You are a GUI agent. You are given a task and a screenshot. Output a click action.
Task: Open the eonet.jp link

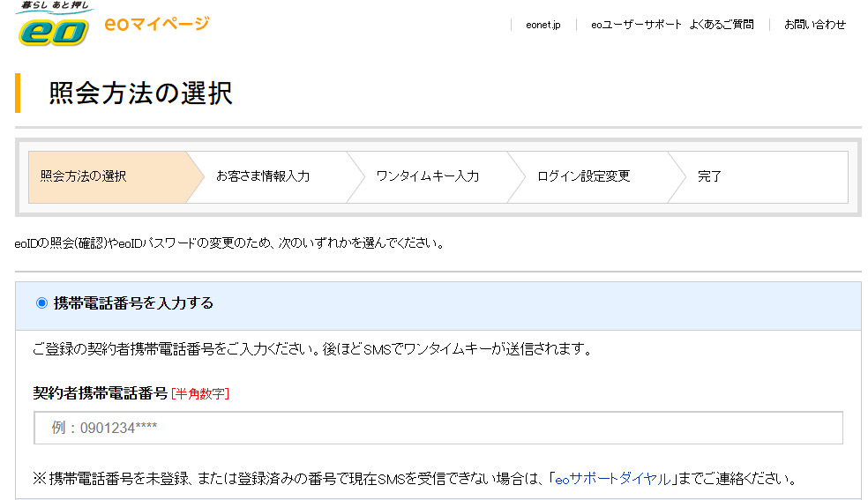click(x=542, y=25)
